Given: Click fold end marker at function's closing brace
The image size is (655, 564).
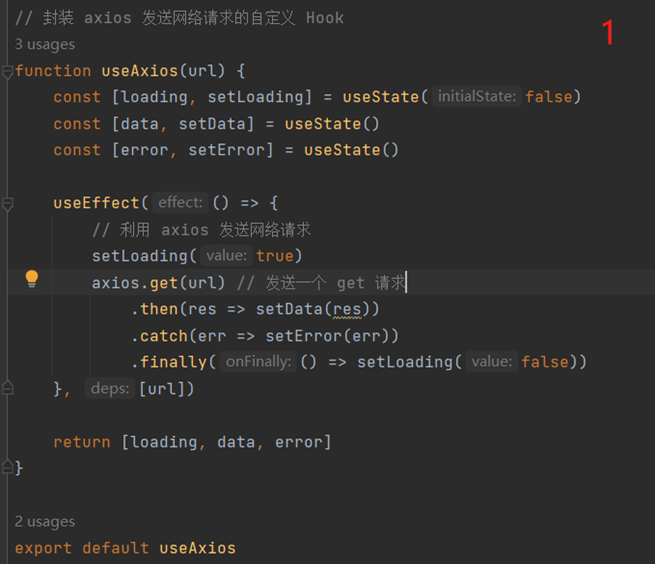Looking at the screenshot, I should [8, 467].
